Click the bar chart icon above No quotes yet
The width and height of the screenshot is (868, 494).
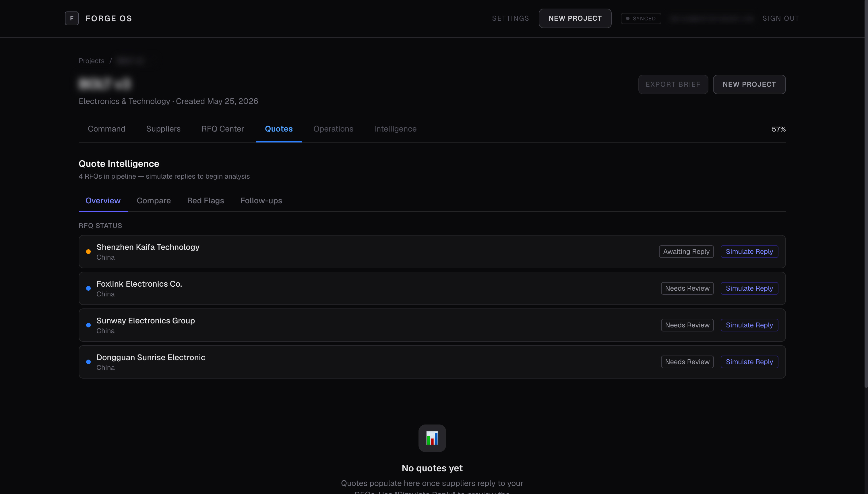click(x=432, y=438)
